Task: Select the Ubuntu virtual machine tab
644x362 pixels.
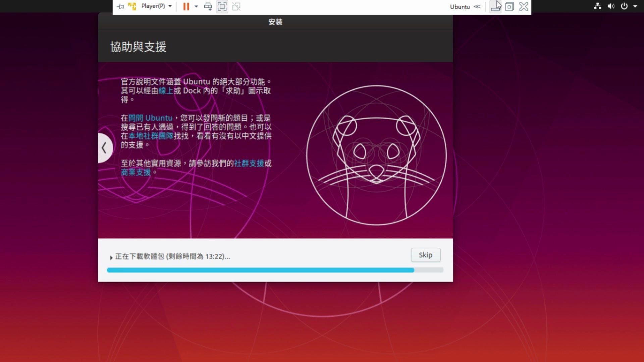Action: [460, 7]
